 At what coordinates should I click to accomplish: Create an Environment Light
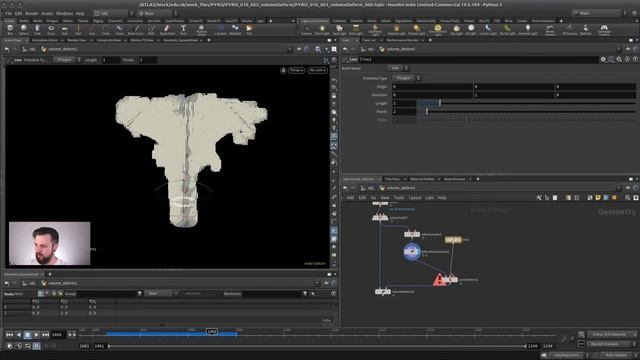[437, 29]
